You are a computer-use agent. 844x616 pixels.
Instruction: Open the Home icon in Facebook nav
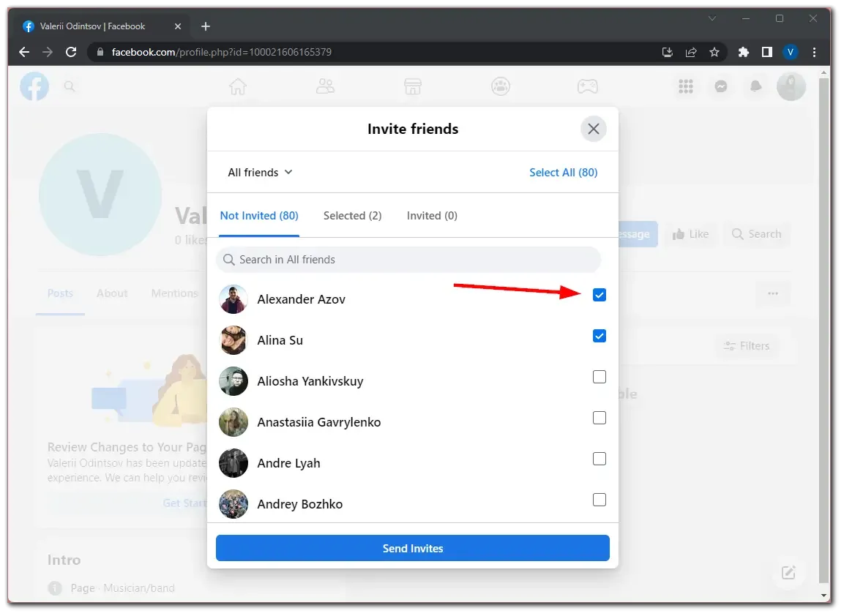[237, 86]
